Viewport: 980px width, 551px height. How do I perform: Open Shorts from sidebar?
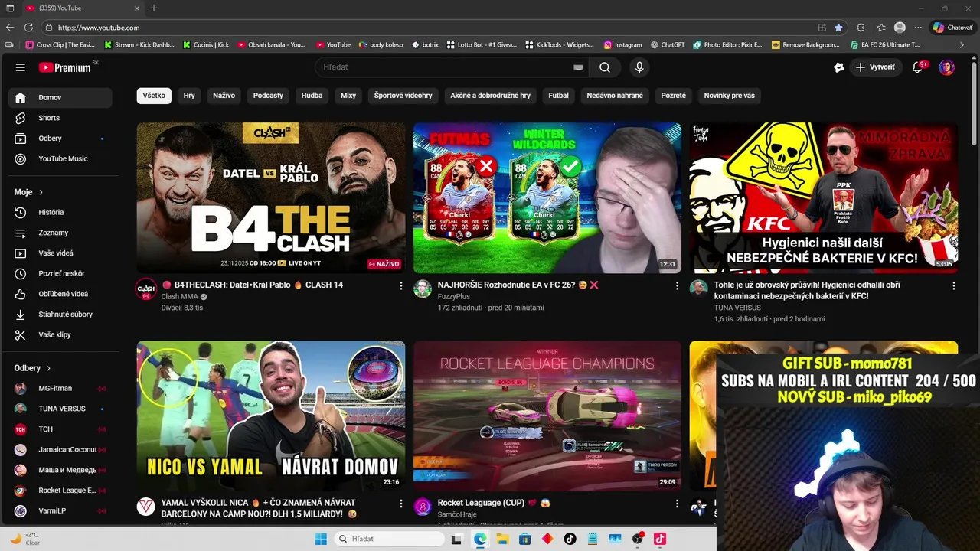[60, 118]
